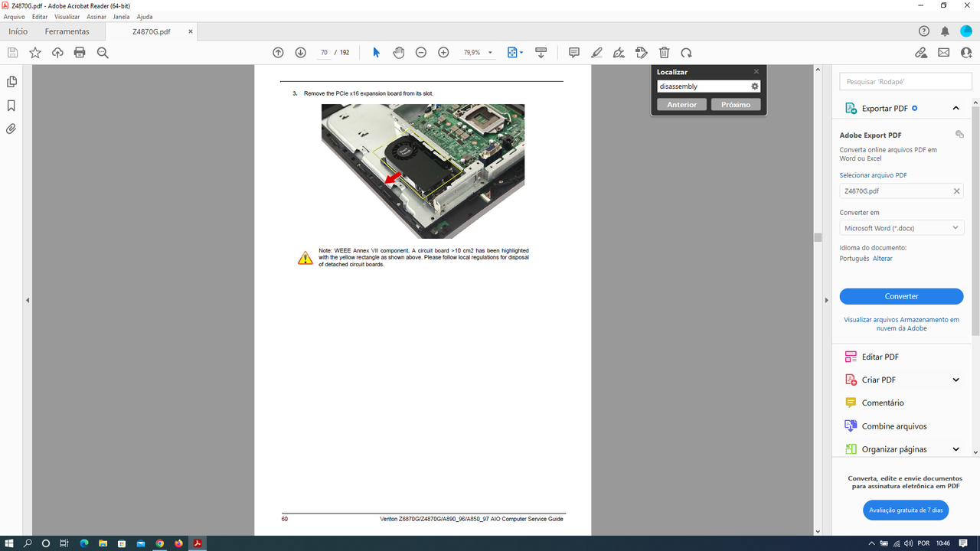The height and width of the screenshot is (551, 980).
Task: Collapse the left navigation pane arrow
Action: (28, 301)
